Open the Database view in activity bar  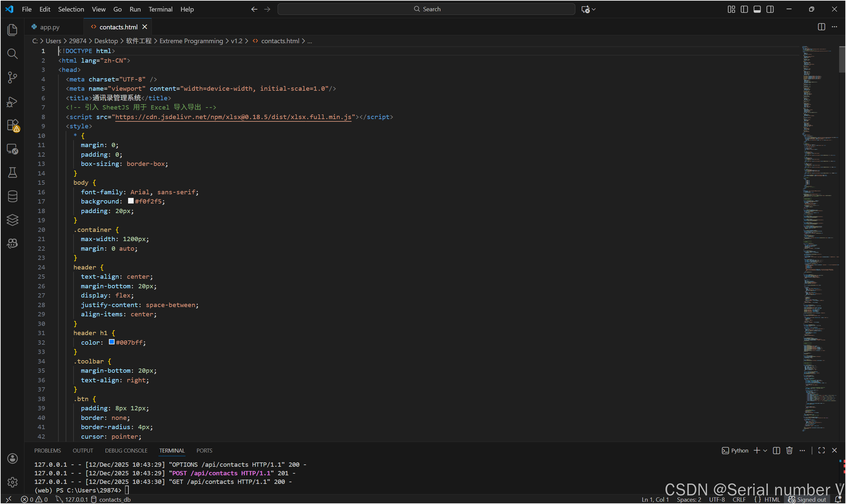click(x=12, y=196)
